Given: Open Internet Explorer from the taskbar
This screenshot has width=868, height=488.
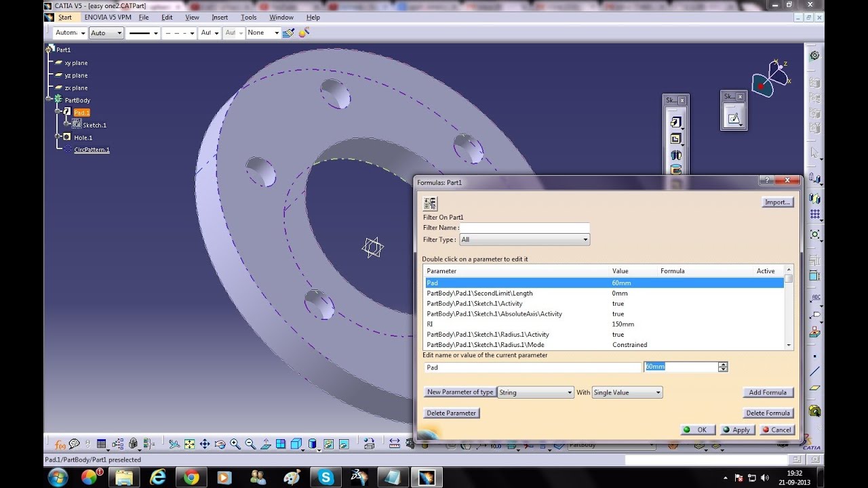Looking at the screenshot, I should point(158,477).
